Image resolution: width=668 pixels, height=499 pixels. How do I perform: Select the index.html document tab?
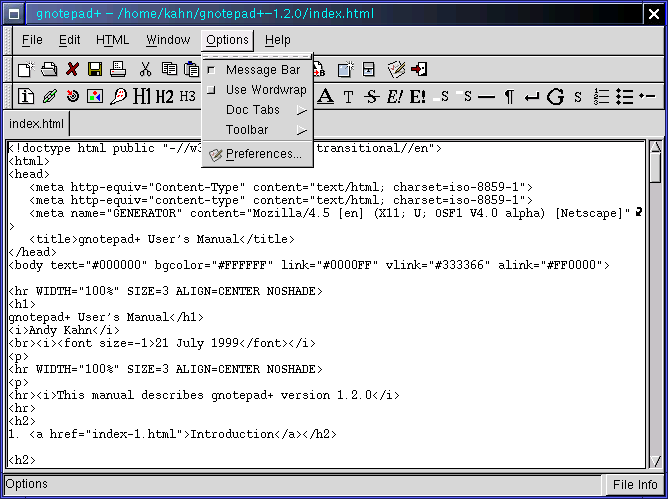(x=36, y=124)
